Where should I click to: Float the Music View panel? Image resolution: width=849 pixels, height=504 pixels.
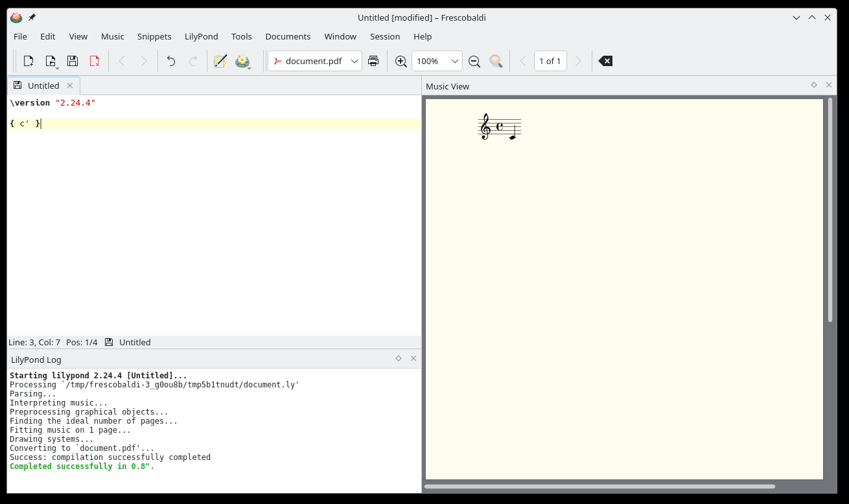click(814, 85)
